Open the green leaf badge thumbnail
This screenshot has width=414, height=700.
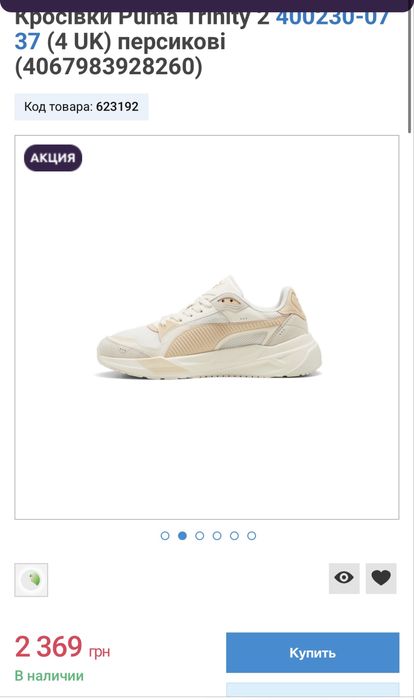coord(31,579)
